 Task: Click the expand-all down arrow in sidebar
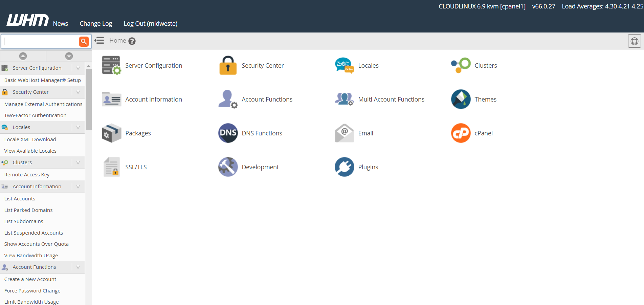69,56
